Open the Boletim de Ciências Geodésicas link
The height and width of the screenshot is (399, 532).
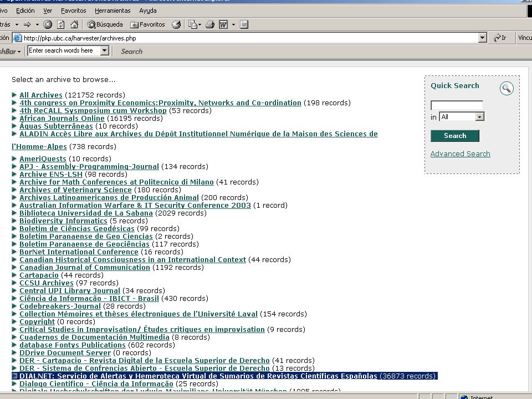click(x=77, y=229)
